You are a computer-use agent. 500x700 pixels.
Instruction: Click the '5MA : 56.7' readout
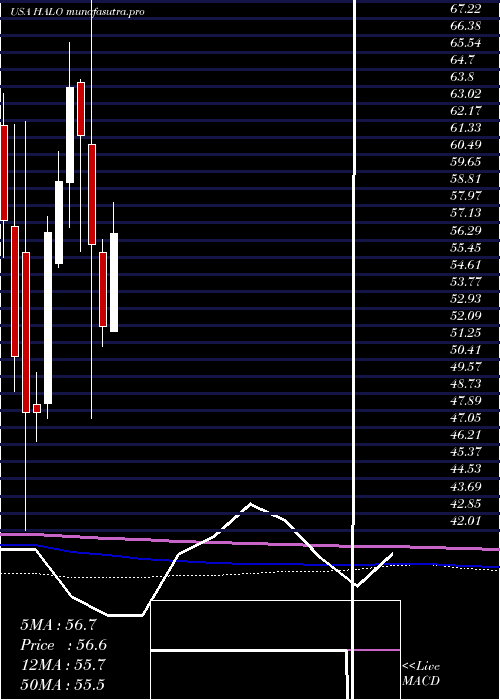pos(58,625)
